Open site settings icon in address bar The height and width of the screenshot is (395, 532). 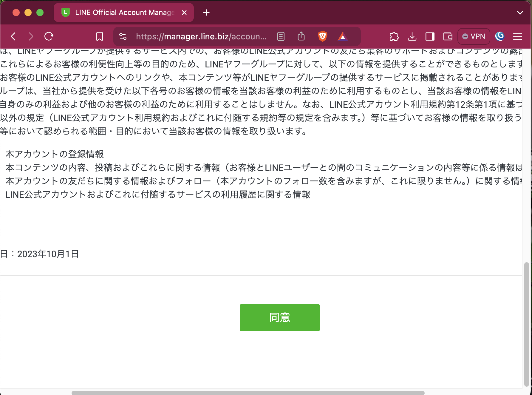[x=123, y=36]
